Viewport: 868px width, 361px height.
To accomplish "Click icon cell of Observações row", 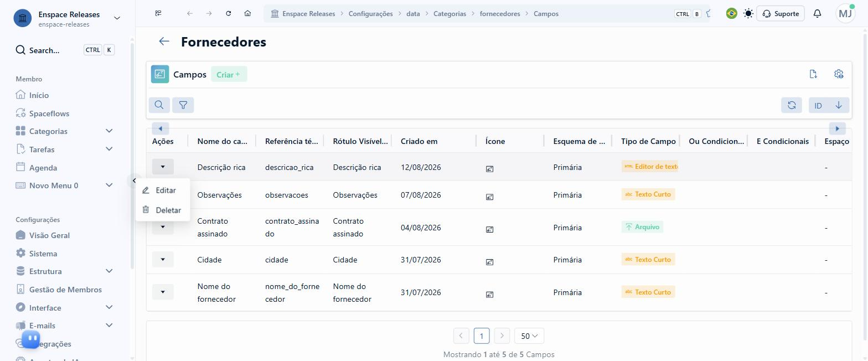I will (489, 196).
